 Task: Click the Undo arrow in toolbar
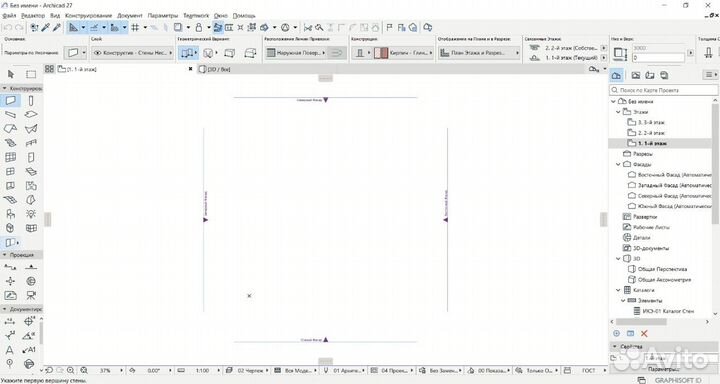7,28
